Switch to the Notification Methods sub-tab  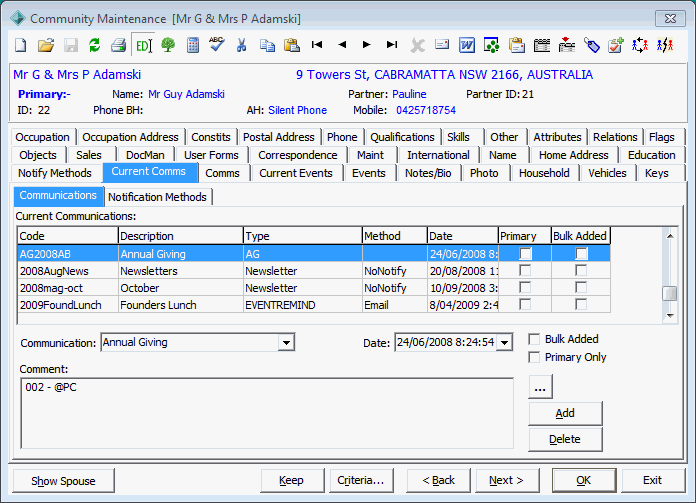[158, 197]
